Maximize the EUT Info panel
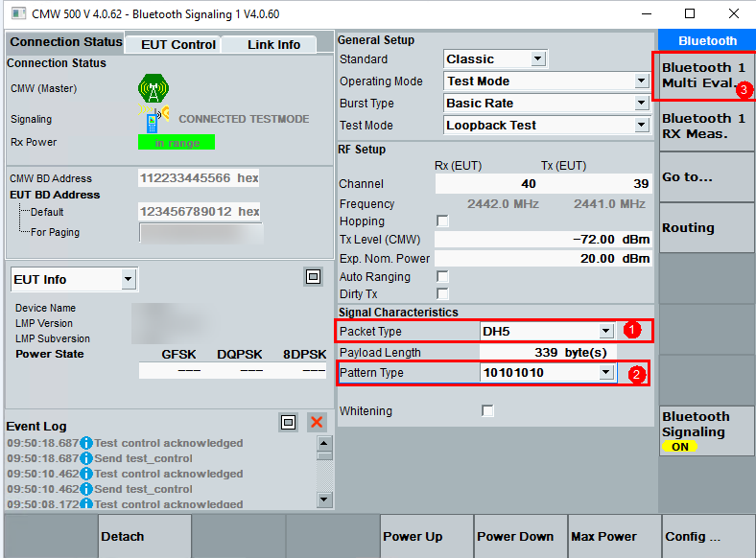The image size is (756, 558). pyautogui.click(x=314, y=277)
